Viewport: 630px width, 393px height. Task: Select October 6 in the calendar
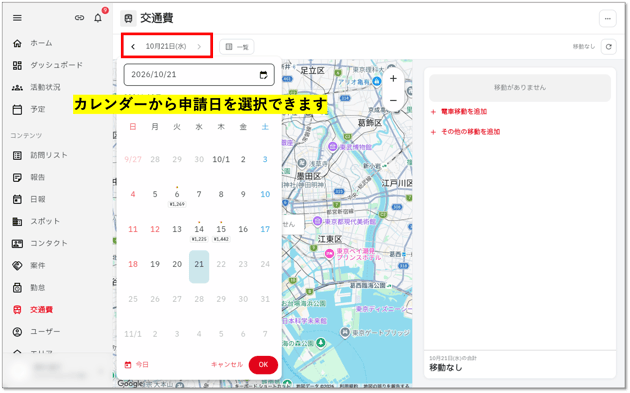point(177,194)
